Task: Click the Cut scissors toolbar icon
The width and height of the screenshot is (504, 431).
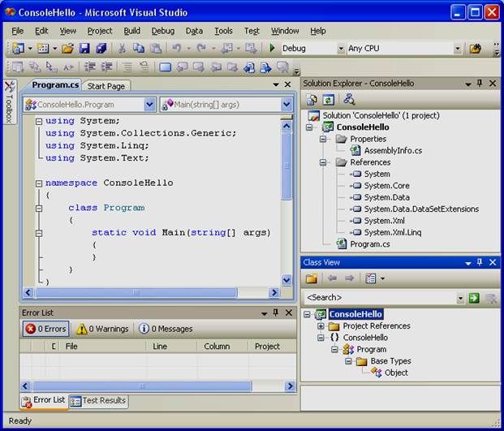Action: pyautogui.click(x=122, y=49)
